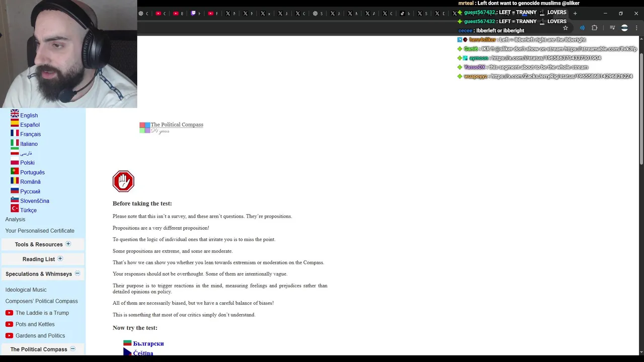Open the Ideological Music link

[26, 290]
